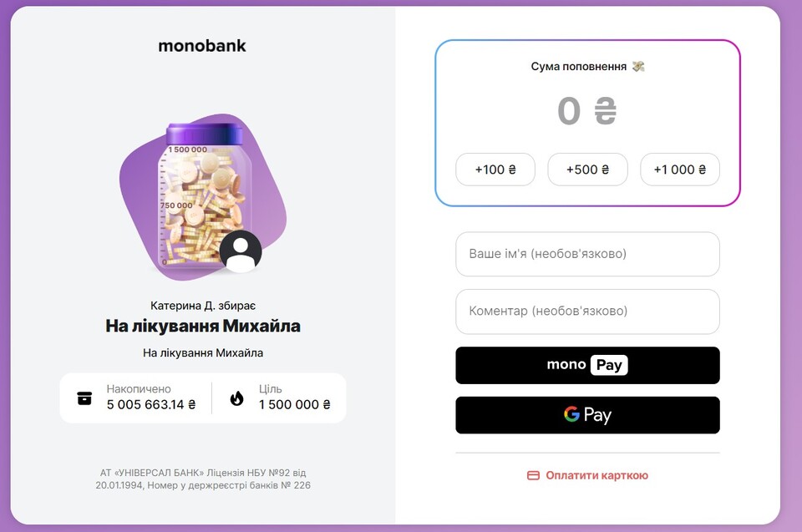Pay using the Google Pay button
The image size is (802, 532).
pos(587,415)
